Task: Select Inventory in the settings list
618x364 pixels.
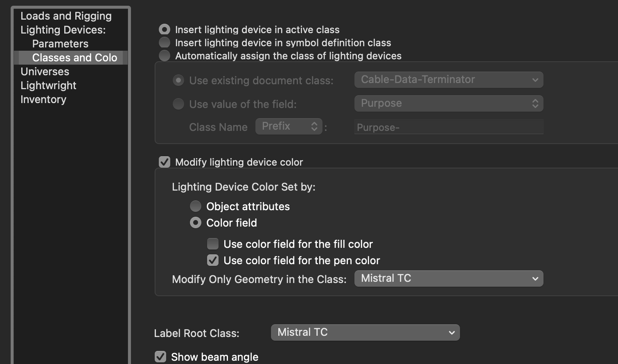Action: click(43, 99)
